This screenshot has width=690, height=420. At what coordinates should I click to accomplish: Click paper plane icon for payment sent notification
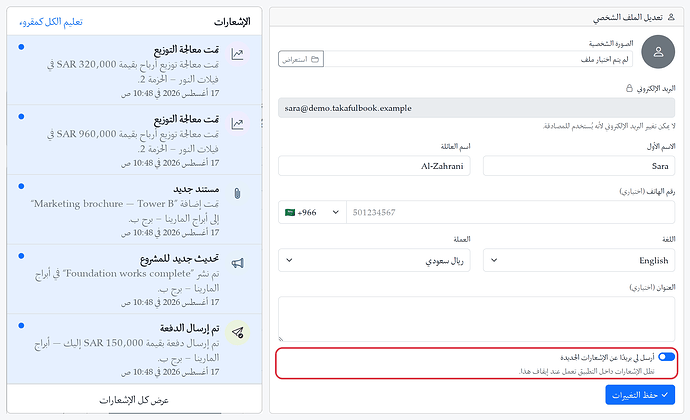(238, 332)
